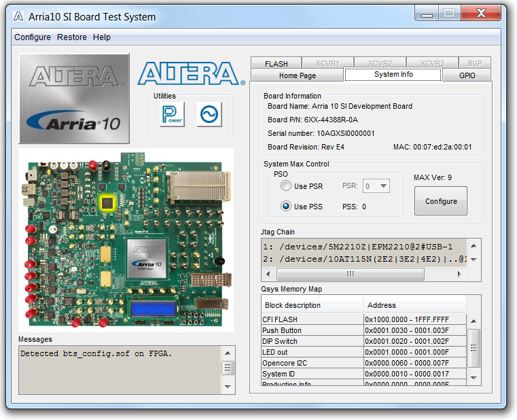Image resolution: width=517 pixels, height=420 pixels.
Task: Switch to the FLASH tab
Action: point(277,64)
